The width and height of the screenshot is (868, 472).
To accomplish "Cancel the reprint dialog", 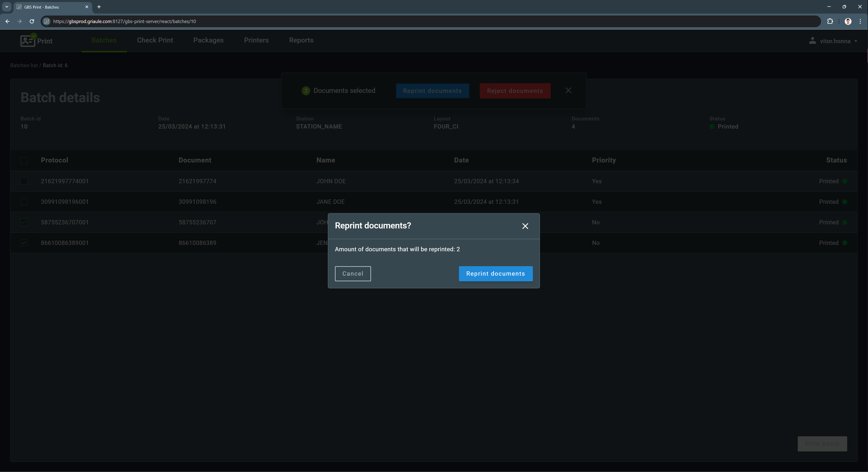I will (353, 274).
